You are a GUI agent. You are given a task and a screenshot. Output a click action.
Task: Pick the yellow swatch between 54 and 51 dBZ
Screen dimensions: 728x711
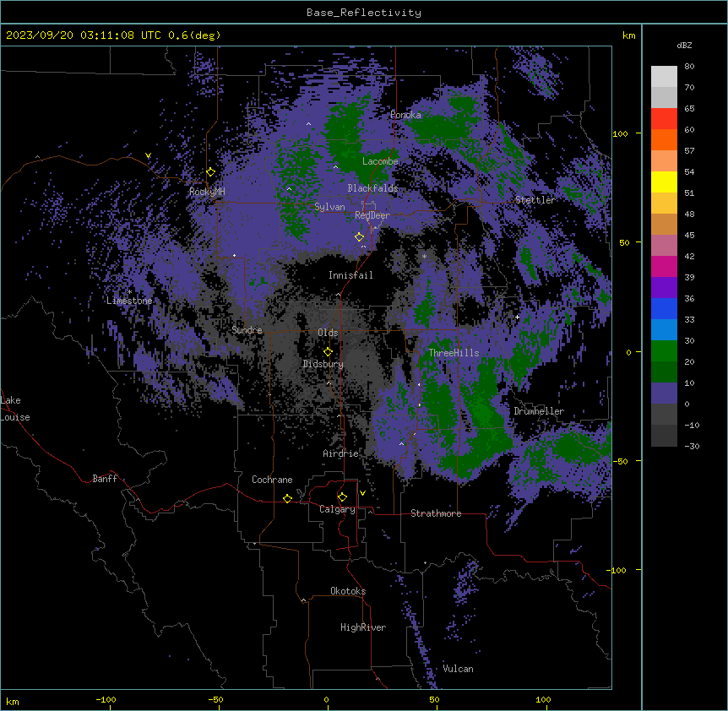coord(664,182)
